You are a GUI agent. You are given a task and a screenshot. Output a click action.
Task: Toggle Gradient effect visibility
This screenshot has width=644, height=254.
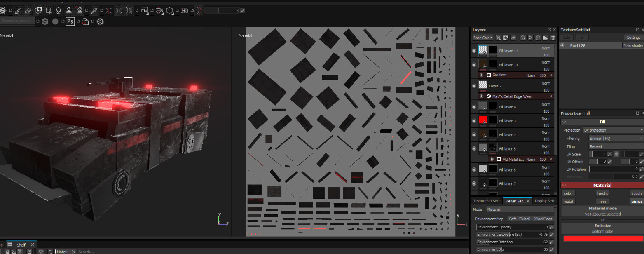coord(481,75)
